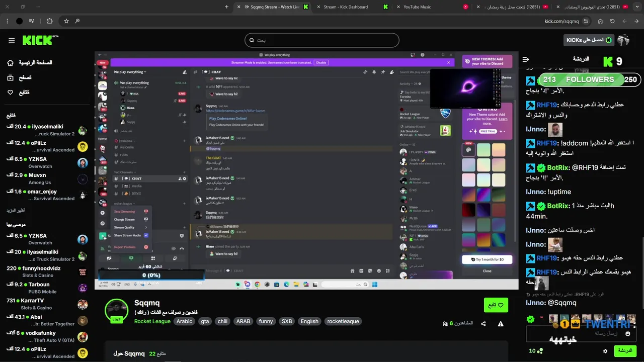Click the browser reload icon
644x362 pixels.
pos(612,21)
